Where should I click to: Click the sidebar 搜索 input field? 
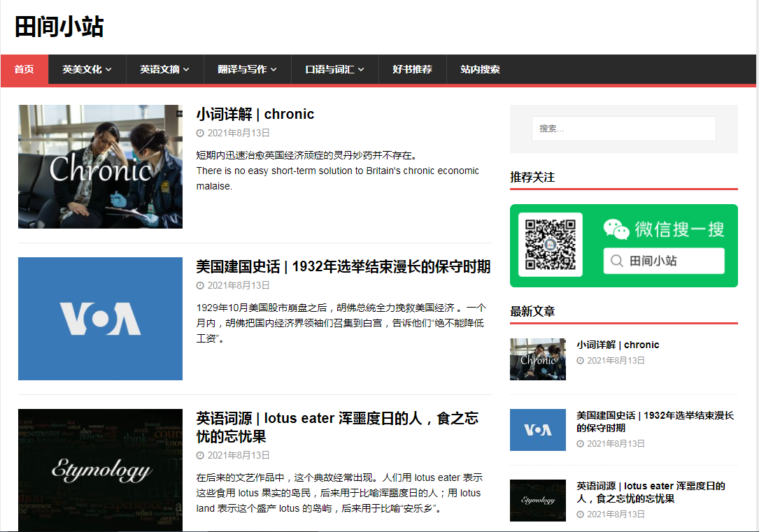623,129
